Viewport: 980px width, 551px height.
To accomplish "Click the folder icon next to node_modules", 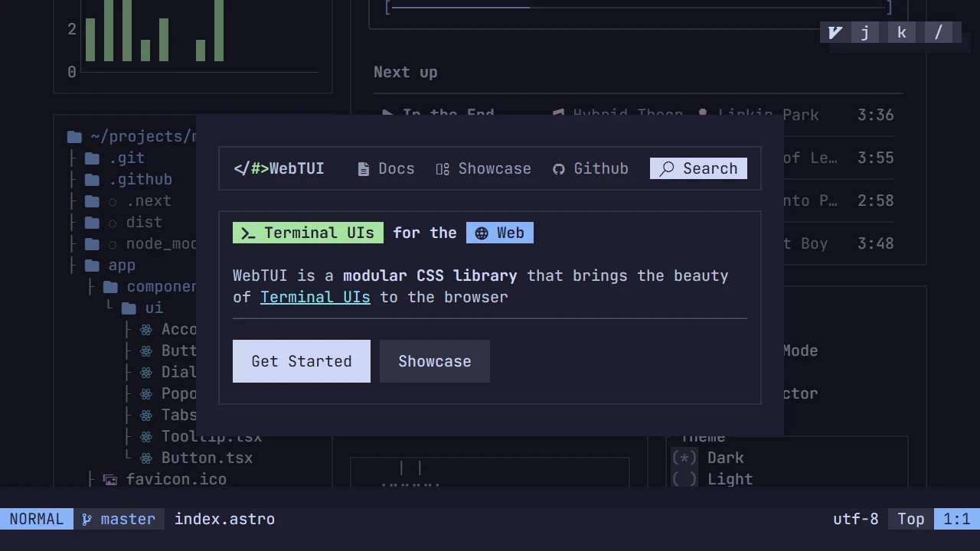I will (92, 243).
